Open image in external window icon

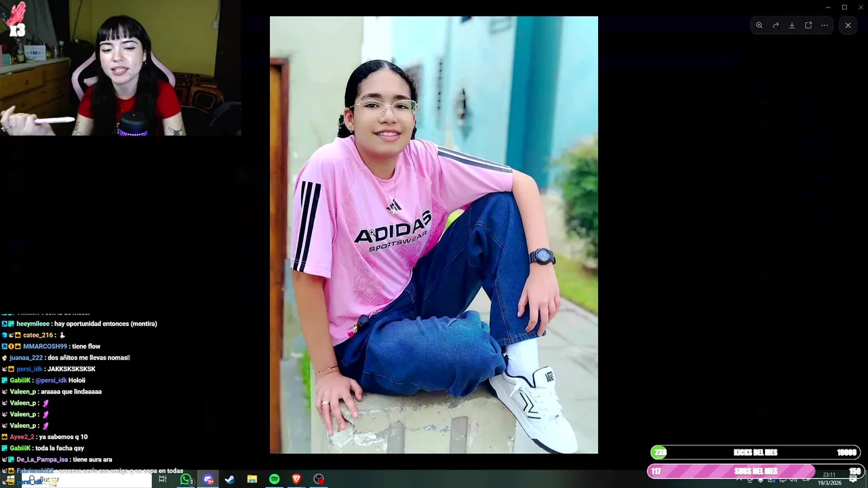pyautogui.click(x=808, y=25)
